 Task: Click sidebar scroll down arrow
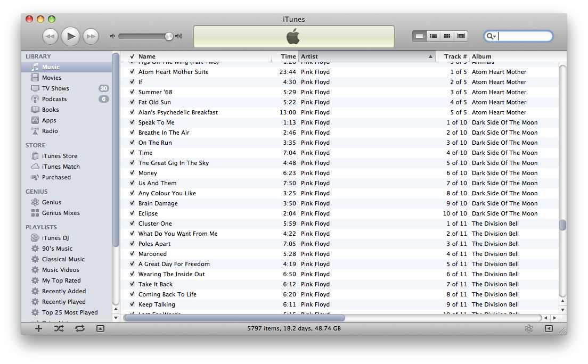pos(116,318)
